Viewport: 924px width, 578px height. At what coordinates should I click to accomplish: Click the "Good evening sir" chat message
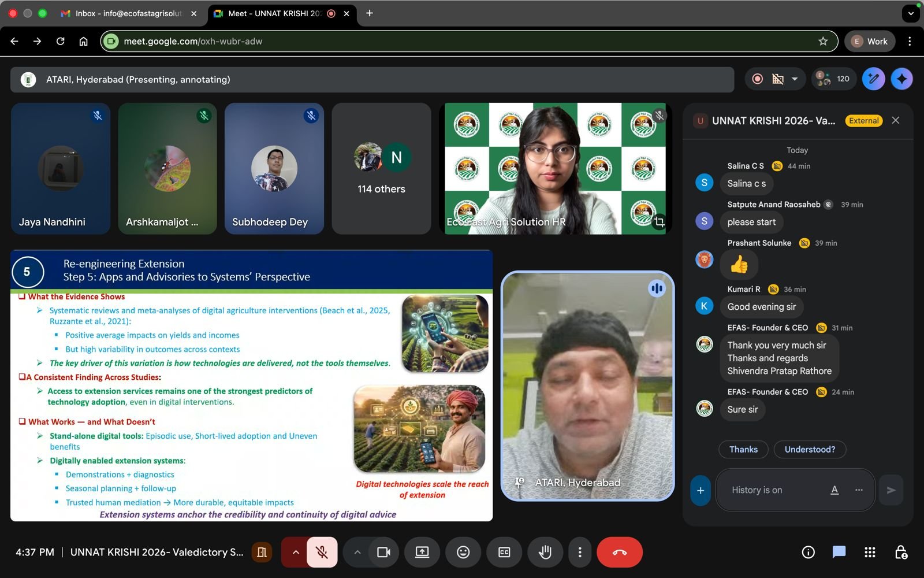[x=762, y=306]
